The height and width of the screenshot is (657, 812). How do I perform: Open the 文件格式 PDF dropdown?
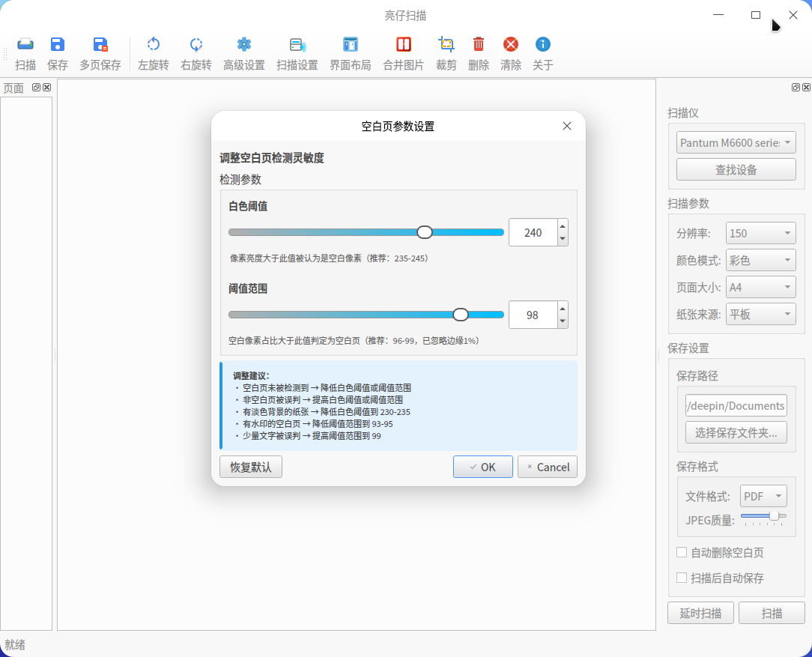763,497
